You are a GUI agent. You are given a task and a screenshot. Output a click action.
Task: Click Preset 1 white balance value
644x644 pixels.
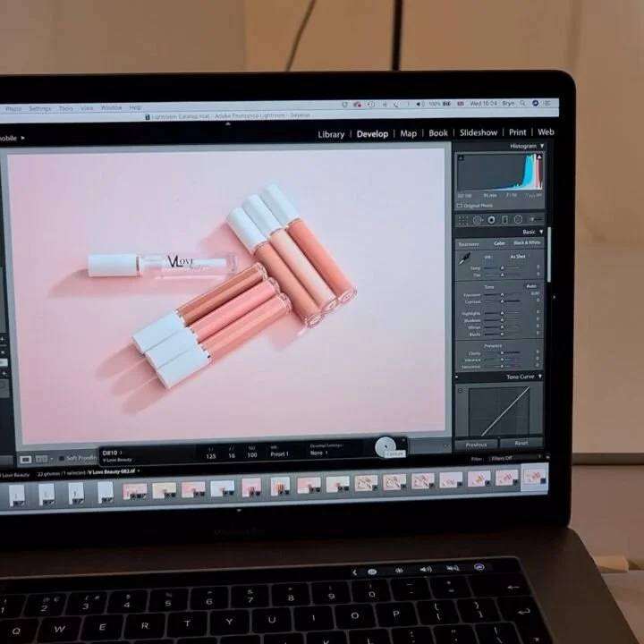(x=279, y=453)
